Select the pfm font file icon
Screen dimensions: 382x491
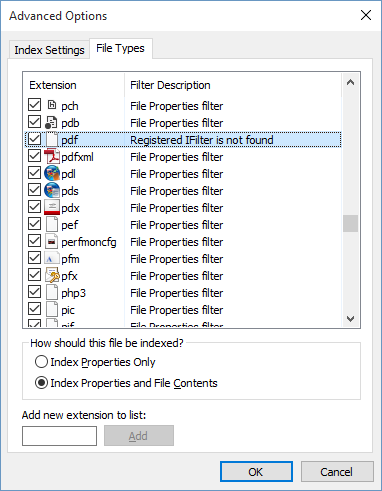(x=52, y=258)
